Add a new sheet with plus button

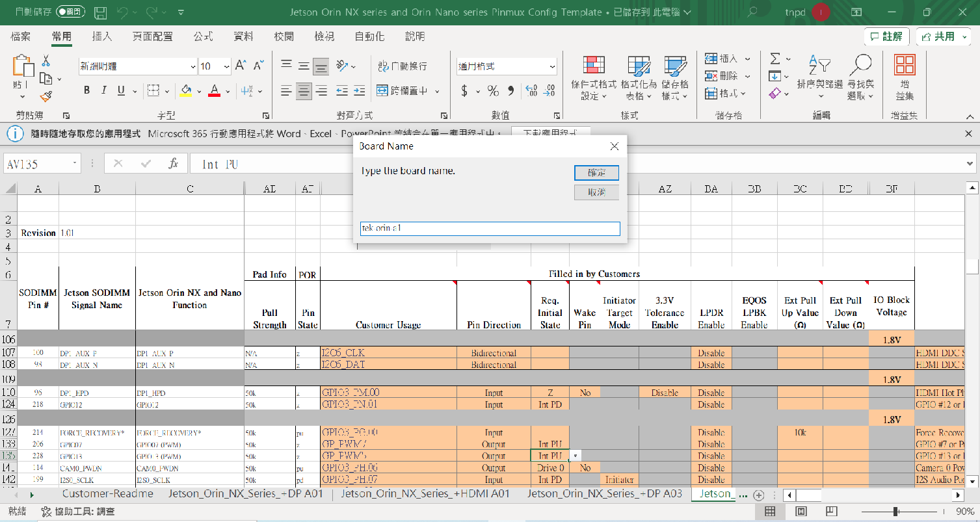pyautogui.click(x=758, y=495)
